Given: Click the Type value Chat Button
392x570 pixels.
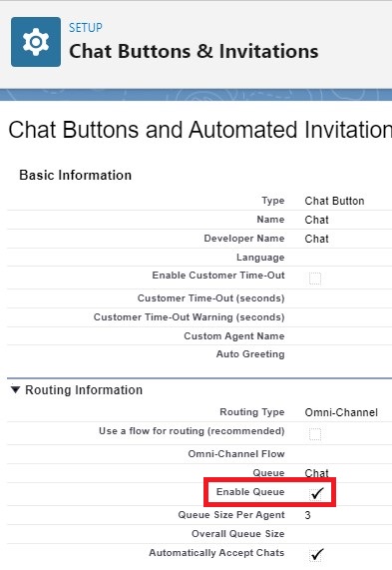Looking at the screenshot, I should (334, 201).
